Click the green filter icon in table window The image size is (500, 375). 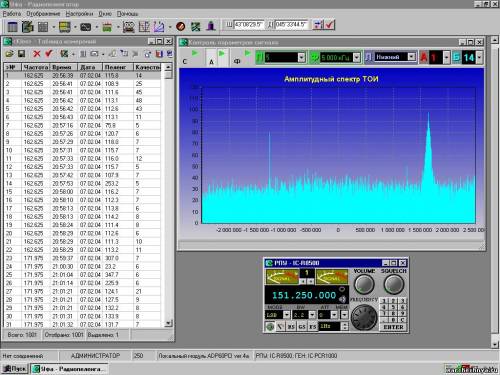[64, 54]
